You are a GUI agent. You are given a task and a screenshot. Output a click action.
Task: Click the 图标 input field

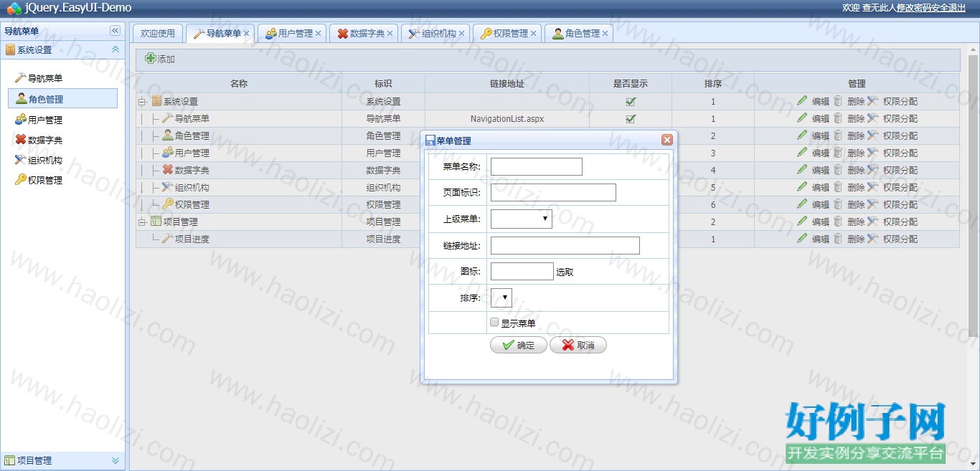522,271
